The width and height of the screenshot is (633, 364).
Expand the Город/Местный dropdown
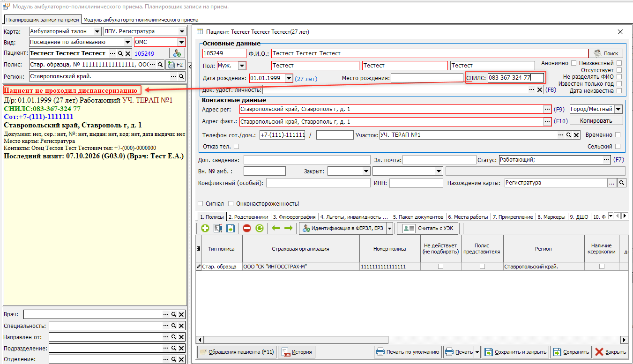click(618, 109)
